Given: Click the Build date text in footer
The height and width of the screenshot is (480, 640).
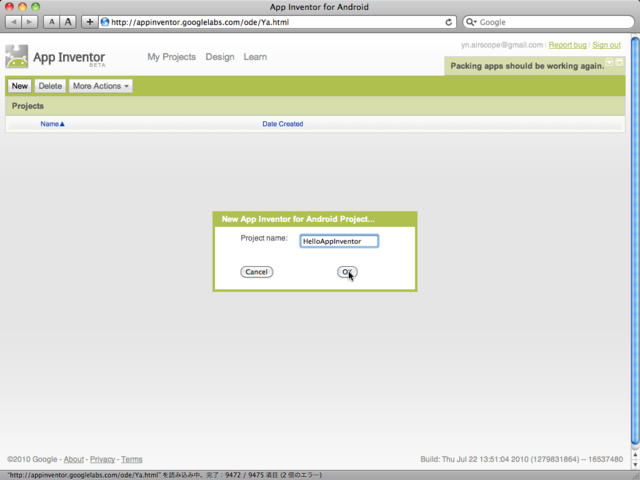Looking at the screenshot, I should pos(522,459).
